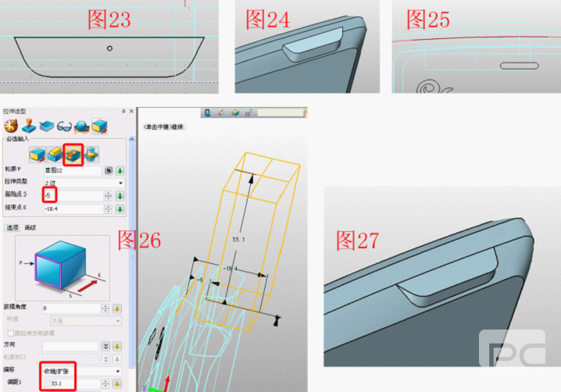The height and width of the screenshot is (392, 561).
Task: Open the 拉伸类型 dropdown
Action: point(120,182)
